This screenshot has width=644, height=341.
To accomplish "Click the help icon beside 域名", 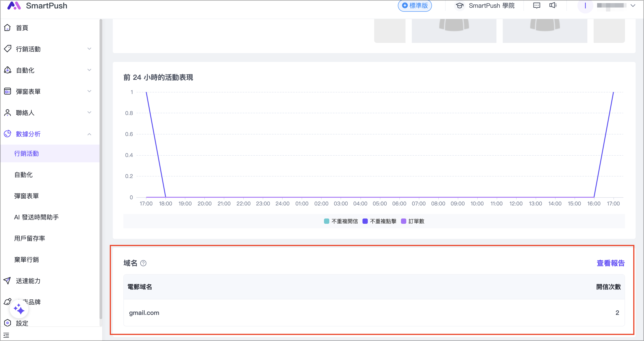I will 143,263.
